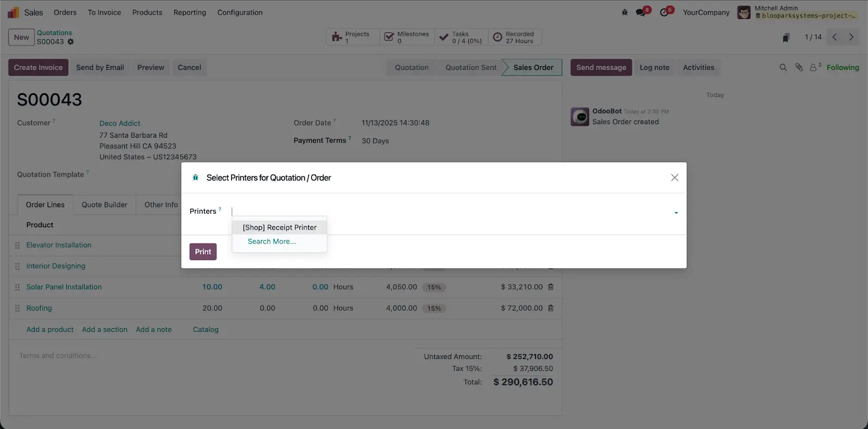Click the Add a note link
The width and height of the screenshot is (868, 429).
154,329
